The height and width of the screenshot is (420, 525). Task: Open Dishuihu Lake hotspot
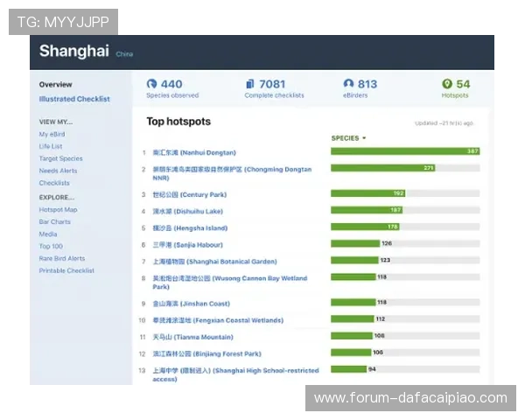[x=188, y=212]
